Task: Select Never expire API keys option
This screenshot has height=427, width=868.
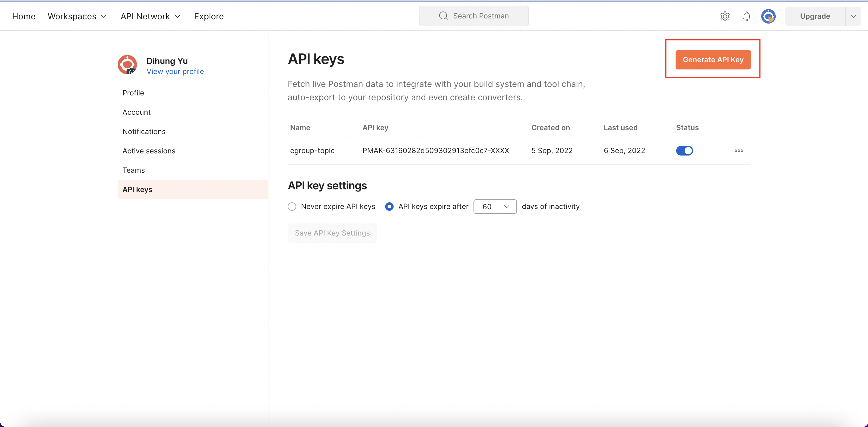Action: [292, 207]
